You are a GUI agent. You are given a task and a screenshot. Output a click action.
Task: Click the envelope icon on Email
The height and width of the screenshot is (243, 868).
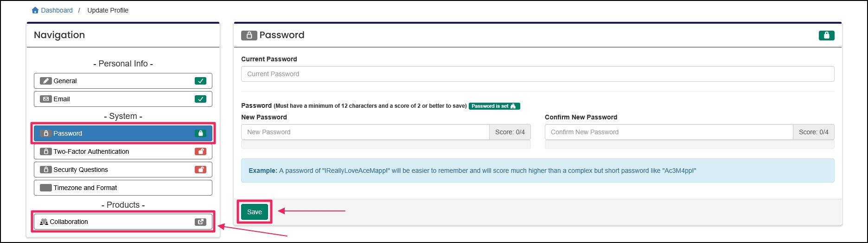pyautogui.click(x=45, y=99)
